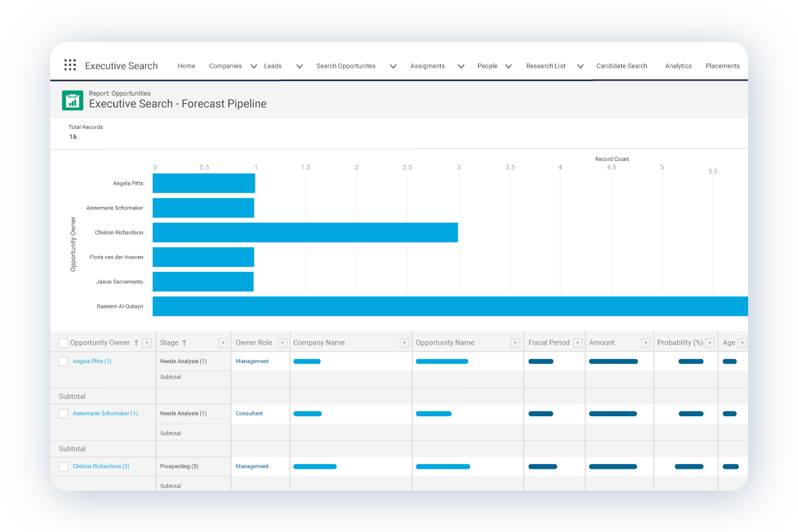Switch to Search Opportunites tab
The image size is (798, 532).
[x=346, y=66]
